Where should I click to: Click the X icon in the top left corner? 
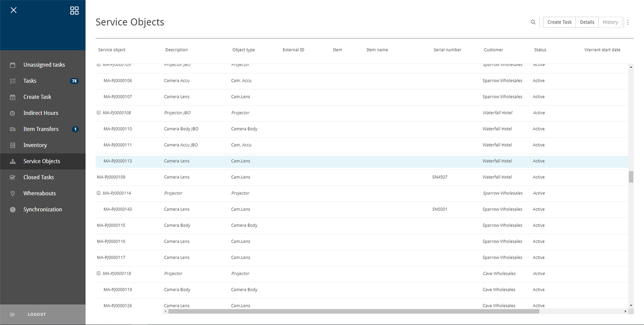click(13, 10)
